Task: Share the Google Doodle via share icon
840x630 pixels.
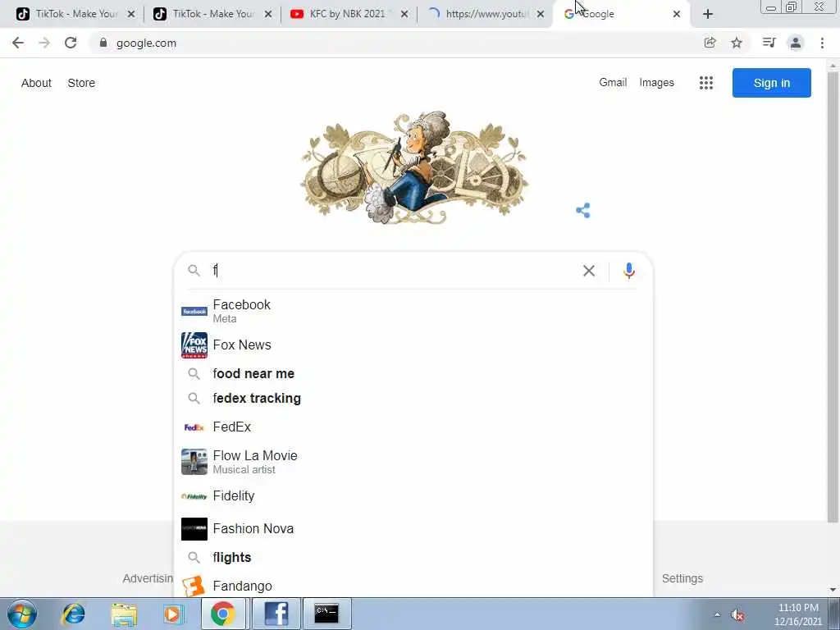Action: [x=583, y=210]
